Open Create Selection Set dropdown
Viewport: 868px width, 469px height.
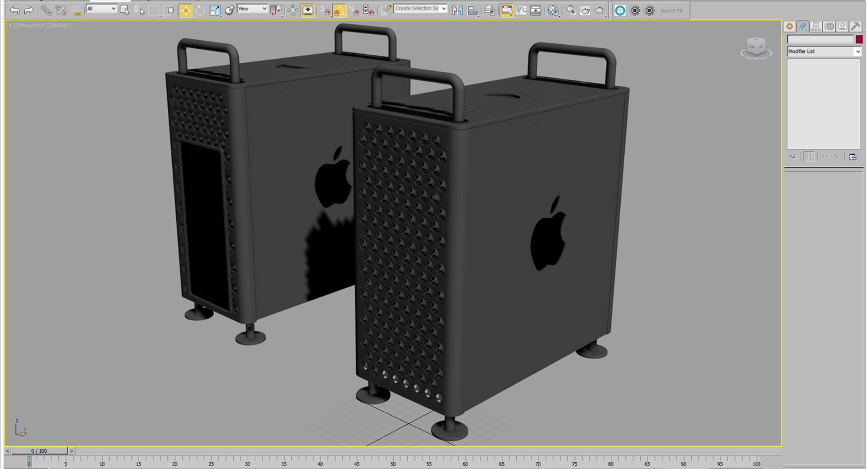point(420,9)
